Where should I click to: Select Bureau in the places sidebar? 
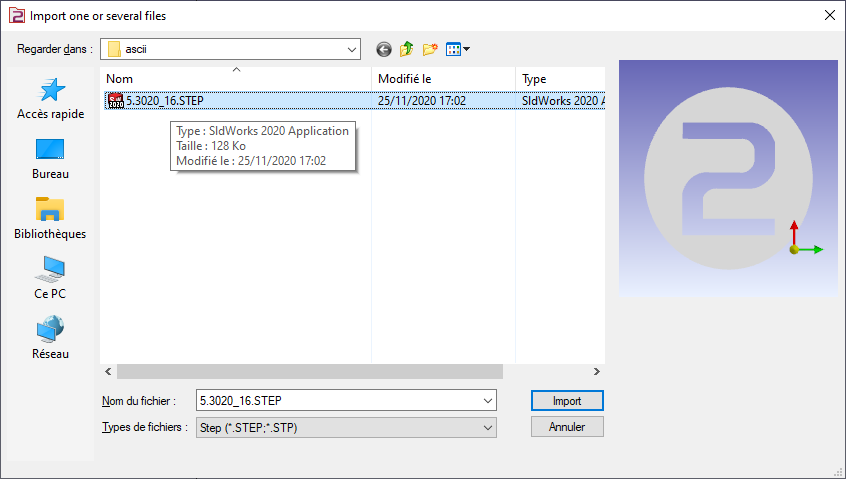tap(50, 159)
